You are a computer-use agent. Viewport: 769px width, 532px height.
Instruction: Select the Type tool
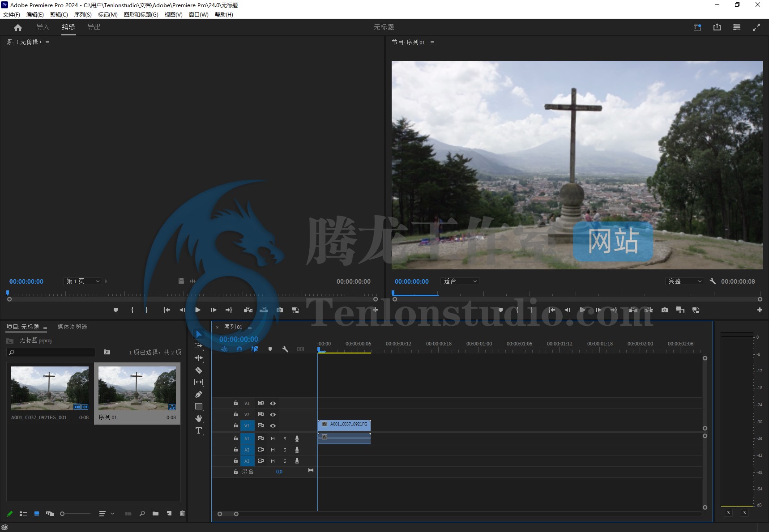click(x=199, y=430)
